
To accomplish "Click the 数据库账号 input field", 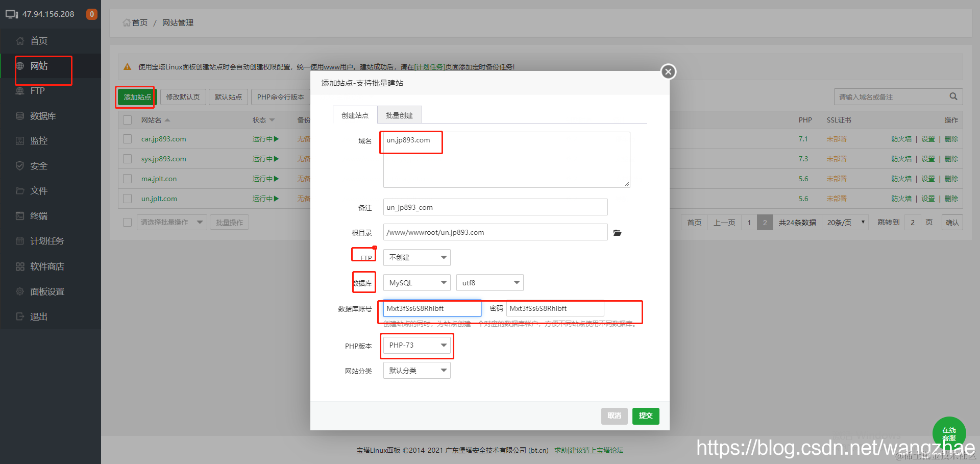I will tap(432, 308).
